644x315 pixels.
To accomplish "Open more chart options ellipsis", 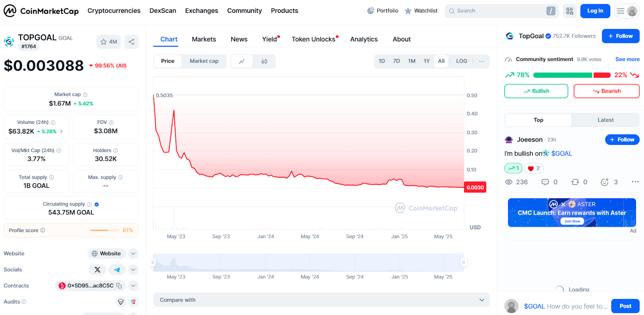I will 482,61.
